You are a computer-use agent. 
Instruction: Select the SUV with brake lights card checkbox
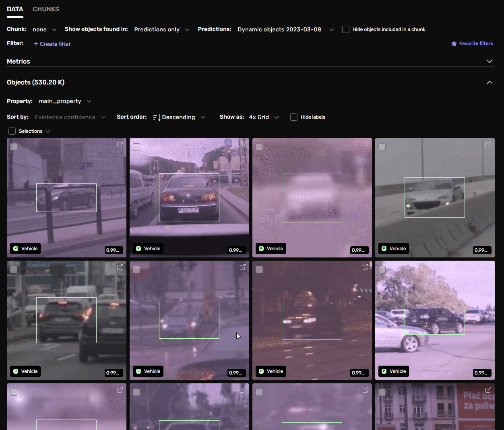[14, 270]
